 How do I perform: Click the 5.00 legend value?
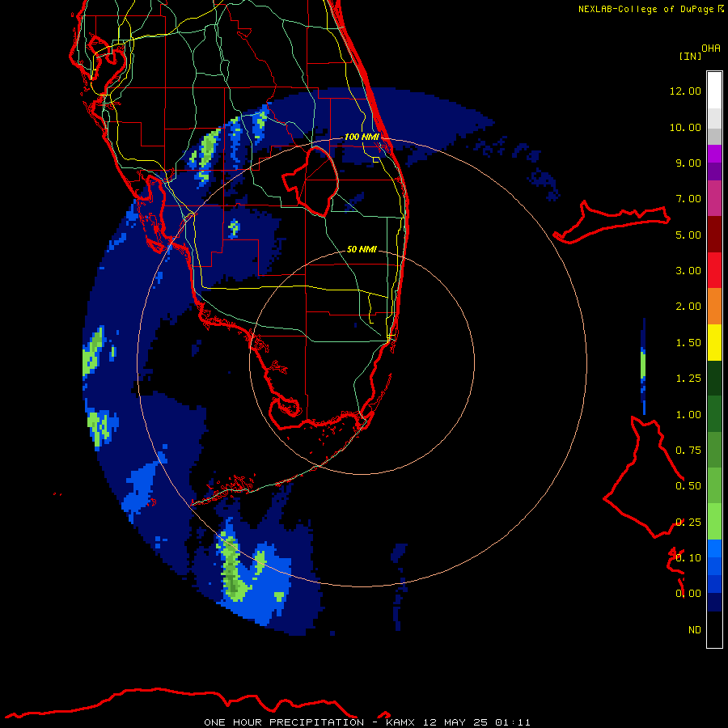[688, 235]
